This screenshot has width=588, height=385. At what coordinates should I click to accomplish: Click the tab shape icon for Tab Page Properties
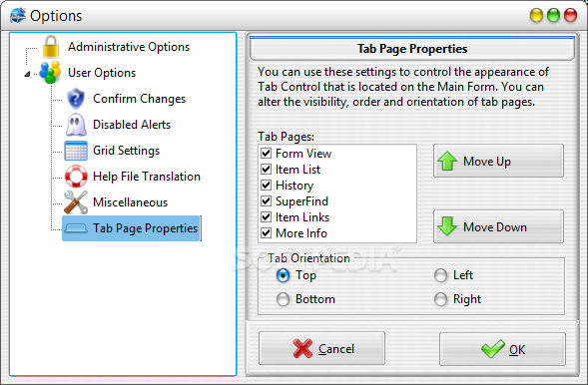point(76,228)
